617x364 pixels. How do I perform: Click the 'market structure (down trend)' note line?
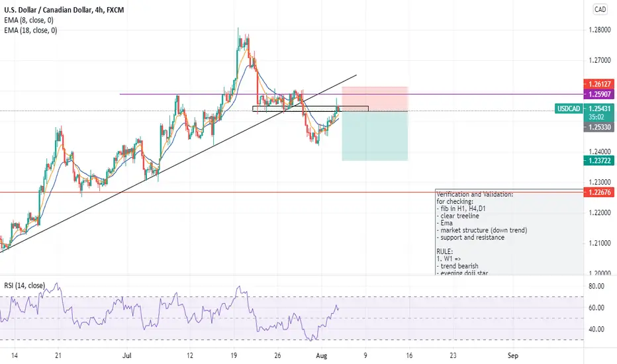(482, 230)
